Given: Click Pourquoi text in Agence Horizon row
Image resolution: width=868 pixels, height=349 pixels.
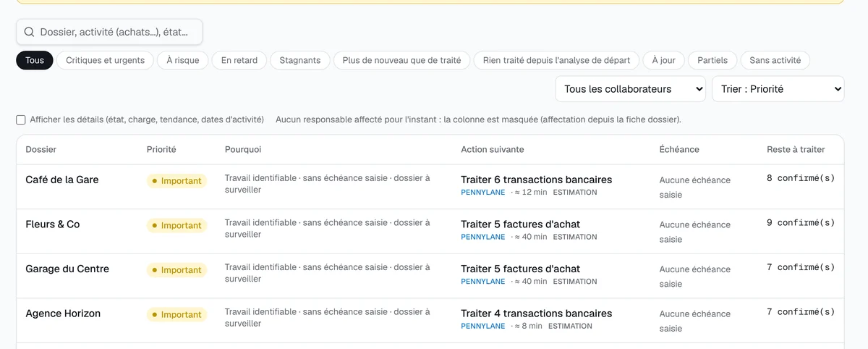Looking at the screenshot, I should coord(328,317).
